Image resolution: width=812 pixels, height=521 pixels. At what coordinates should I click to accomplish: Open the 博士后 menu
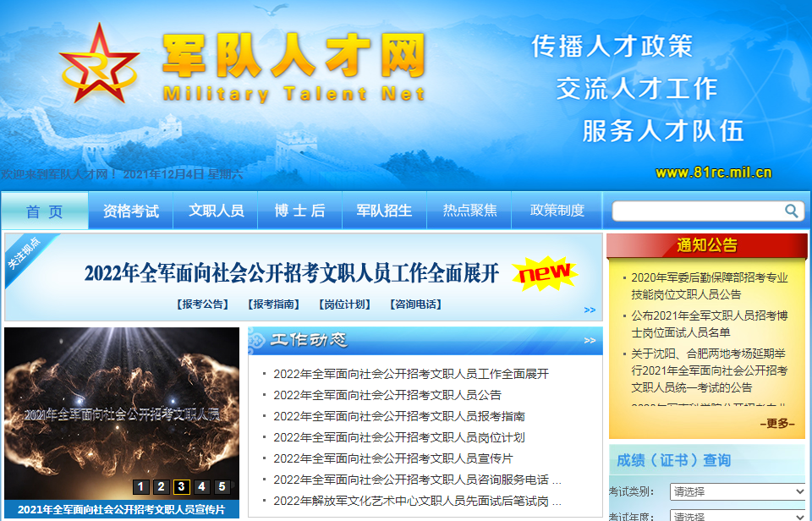[x=299, y=211]
